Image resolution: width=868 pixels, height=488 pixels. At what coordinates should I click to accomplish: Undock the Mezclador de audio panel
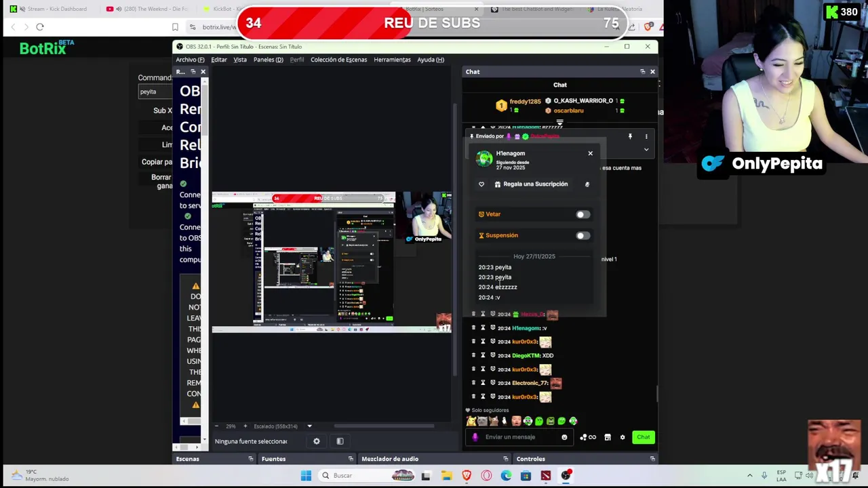pyautogui.click(x=505, y=459)
